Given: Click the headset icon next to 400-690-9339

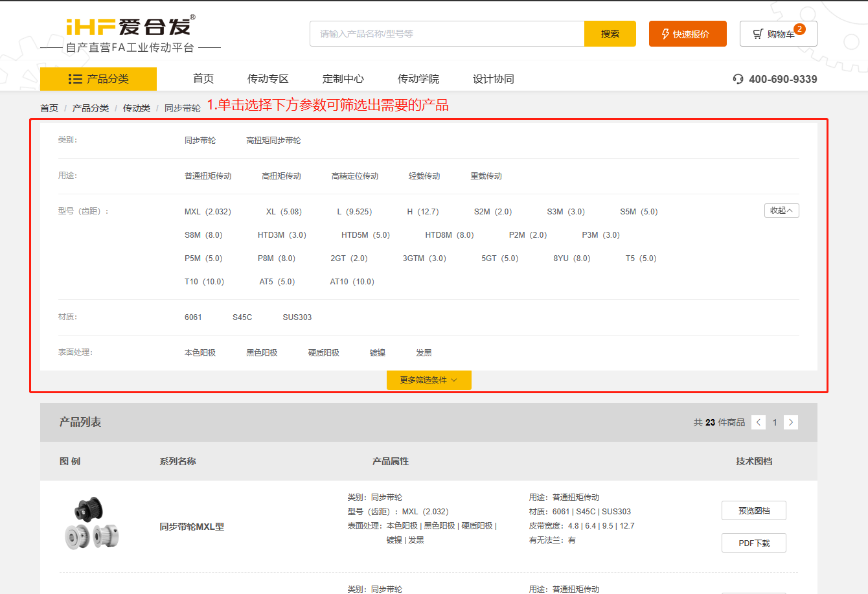Looking at the screenshot, I should click(x=738, y=78).
